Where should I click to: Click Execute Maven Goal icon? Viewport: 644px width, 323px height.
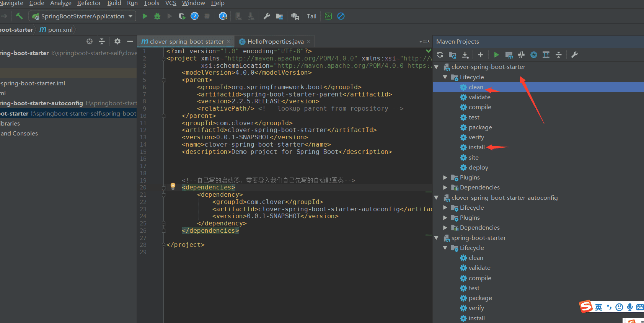pos(509,55)
